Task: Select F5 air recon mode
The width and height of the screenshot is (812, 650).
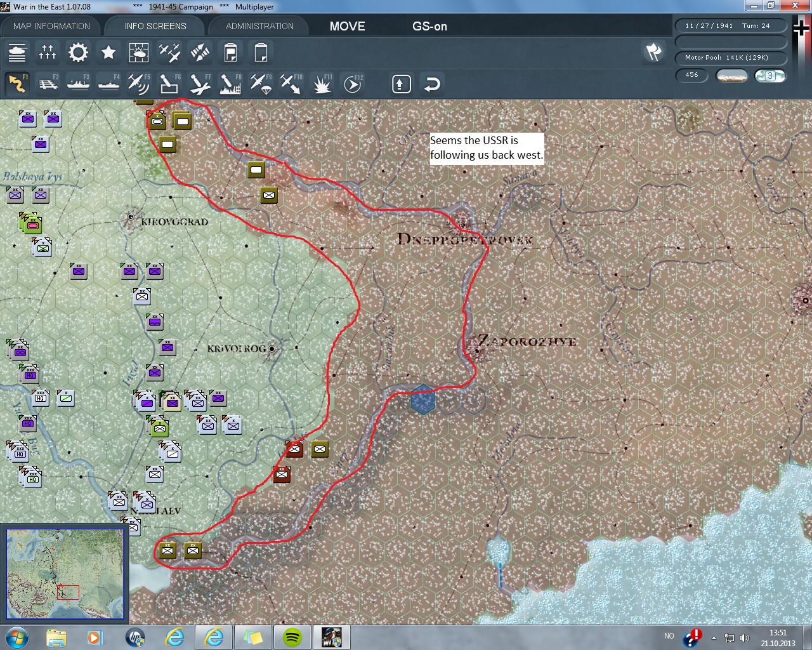Action: (x=139, y=84)
